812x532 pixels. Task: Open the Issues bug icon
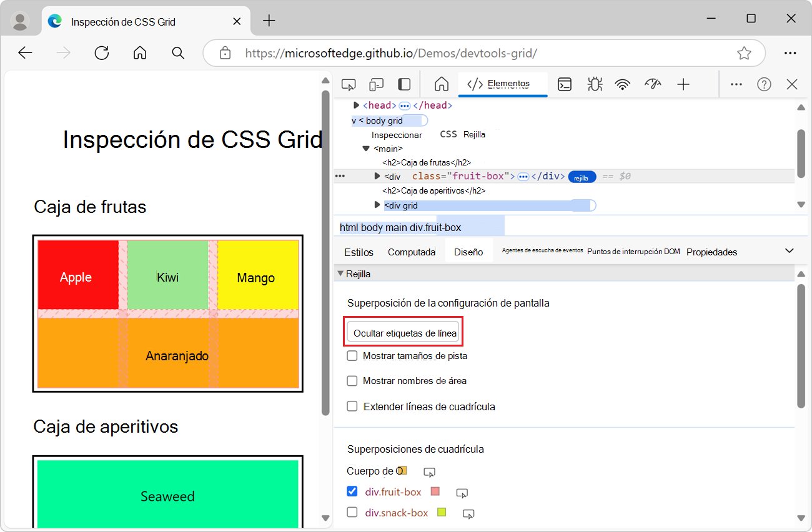point(594,84)
